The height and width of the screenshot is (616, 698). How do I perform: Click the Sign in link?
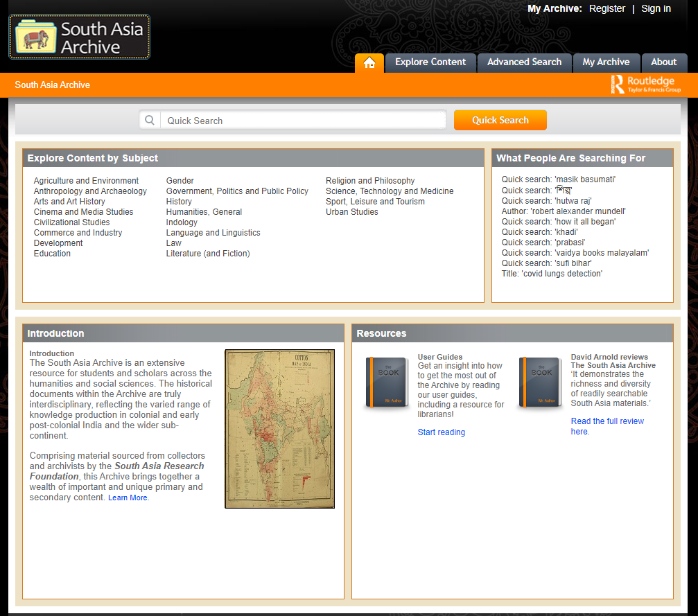[656, 9]
